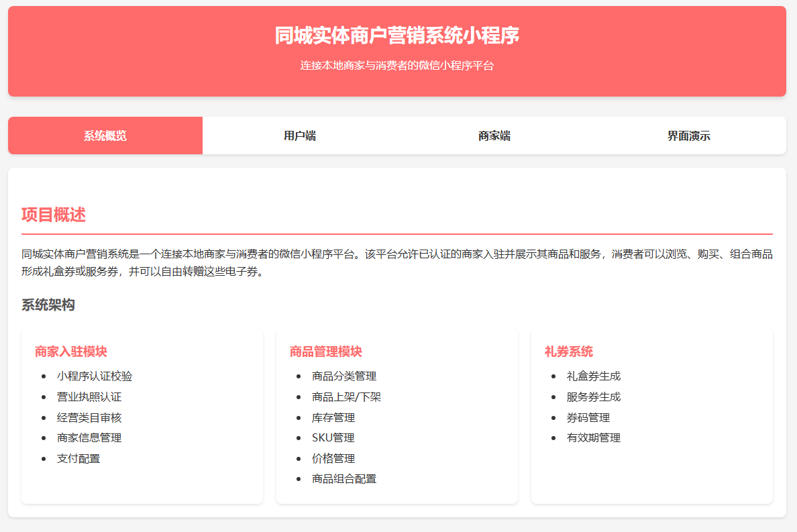Select the 小程序认证校验 list item

pos(89,376)
